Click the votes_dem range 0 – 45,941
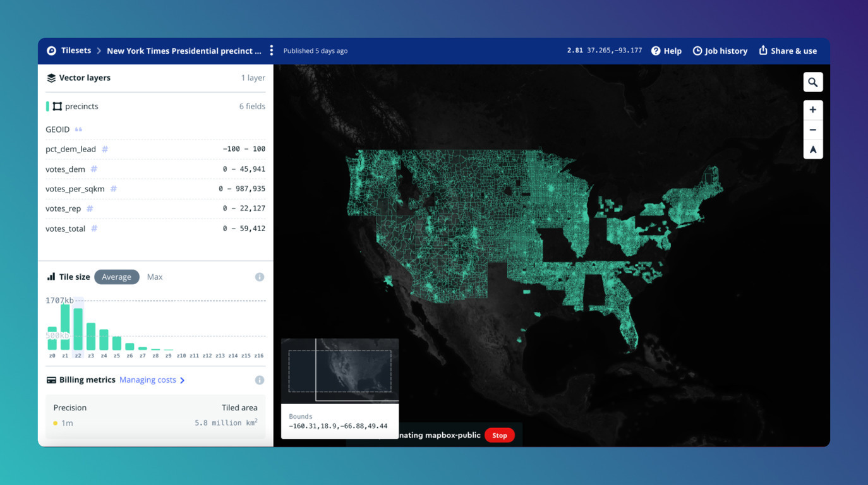 244,169
